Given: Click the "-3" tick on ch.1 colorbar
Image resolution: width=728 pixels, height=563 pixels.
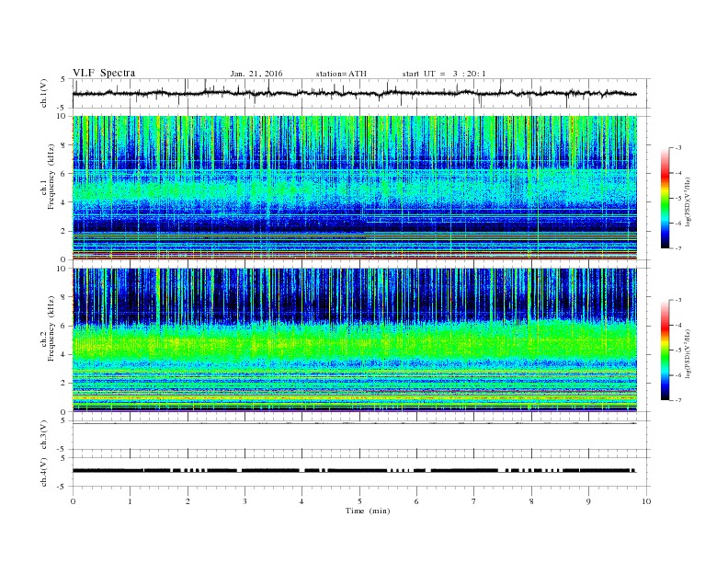Looking at the screenshot, I should coord(677,148).
